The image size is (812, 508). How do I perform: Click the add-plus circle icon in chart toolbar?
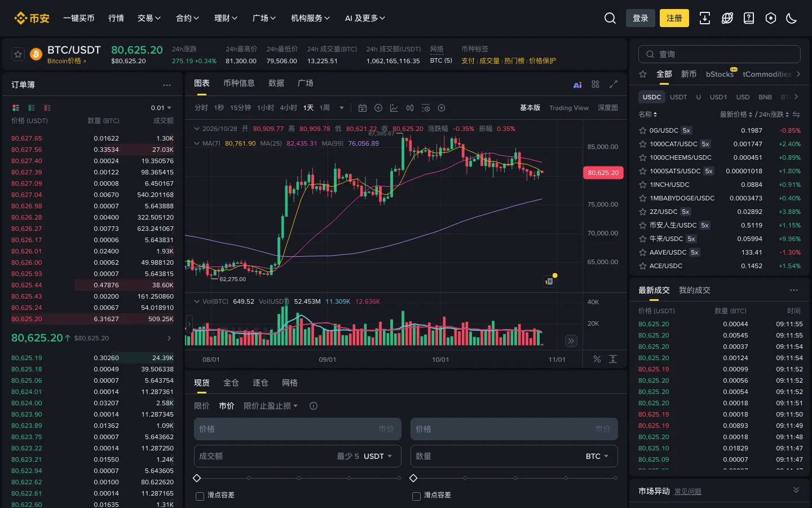(x=378, y=108)
